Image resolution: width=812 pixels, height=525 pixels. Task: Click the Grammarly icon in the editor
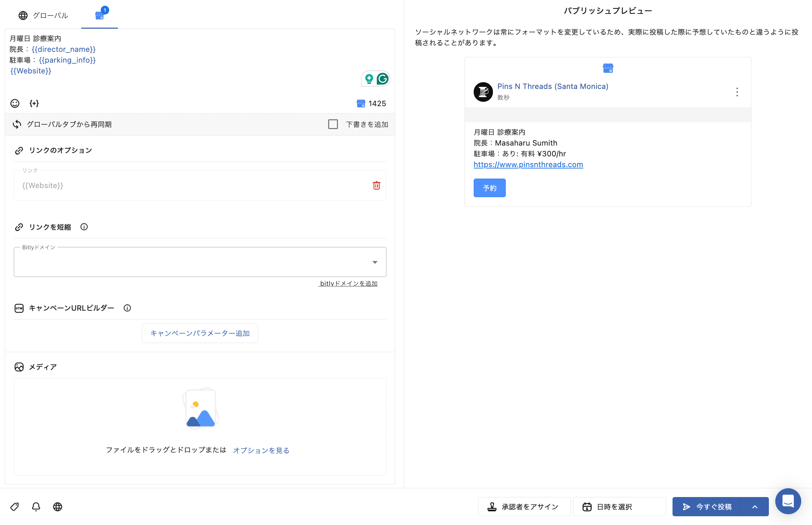382,79
